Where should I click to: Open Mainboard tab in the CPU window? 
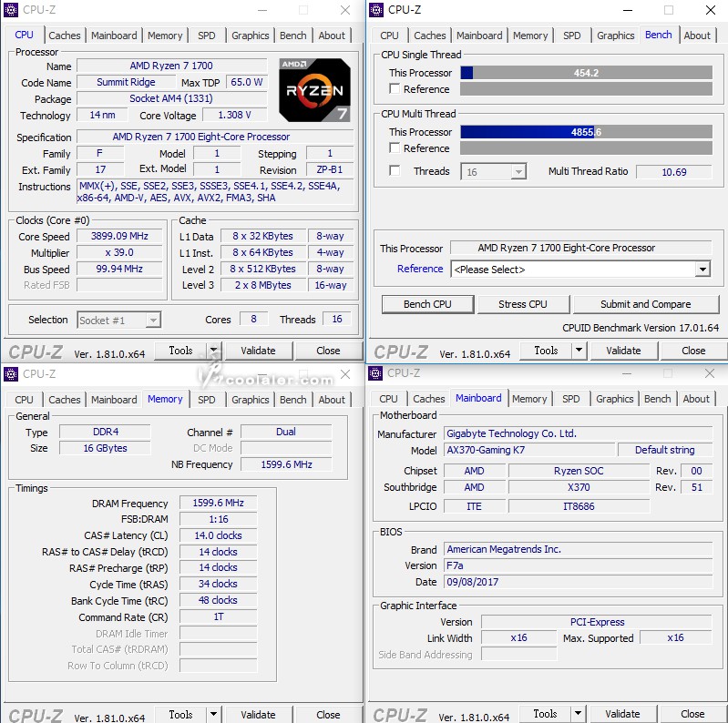pos(114,36)
